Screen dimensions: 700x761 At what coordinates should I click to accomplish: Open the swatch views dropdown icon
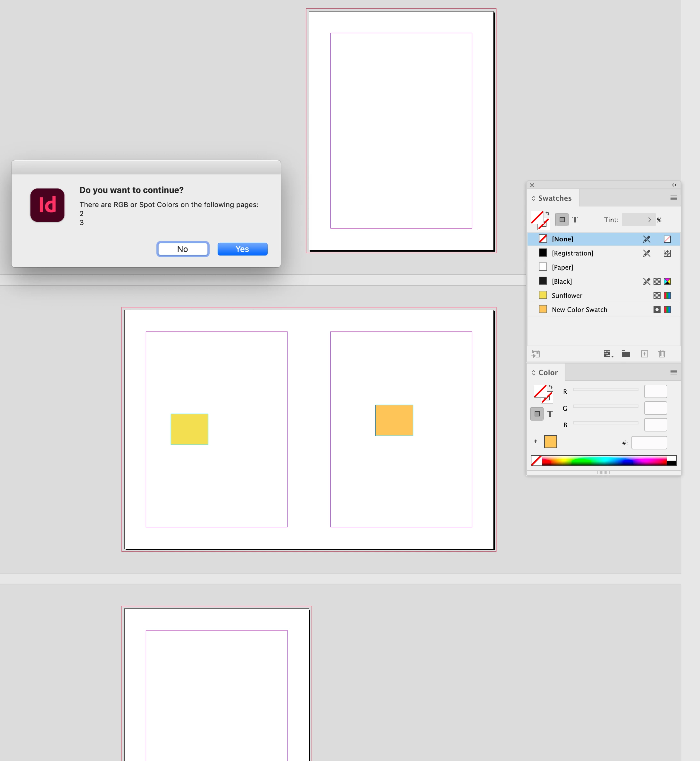point(608,354)
